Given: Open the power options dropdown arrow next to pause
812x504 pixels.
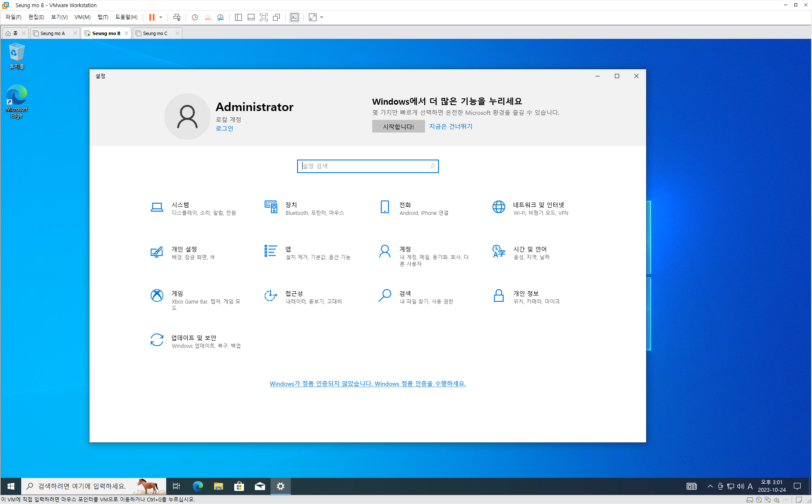Looking at the screenshot, I should pos(161,17).
